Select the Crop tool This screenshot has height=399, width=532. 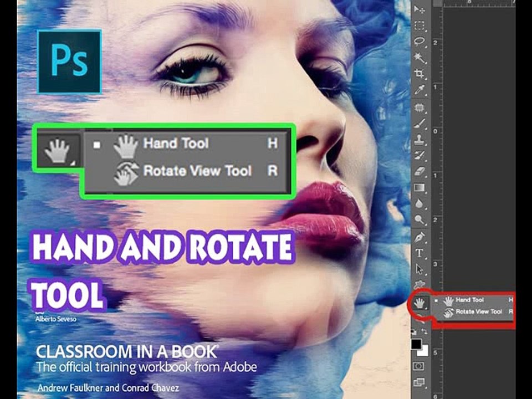(x=420, y=74)
